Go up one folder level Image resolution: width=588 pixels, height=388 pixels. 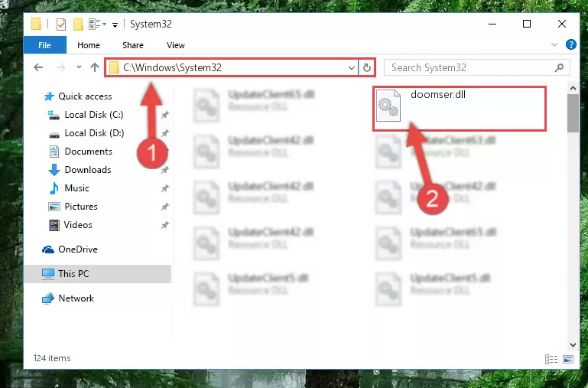pos(95,67)
